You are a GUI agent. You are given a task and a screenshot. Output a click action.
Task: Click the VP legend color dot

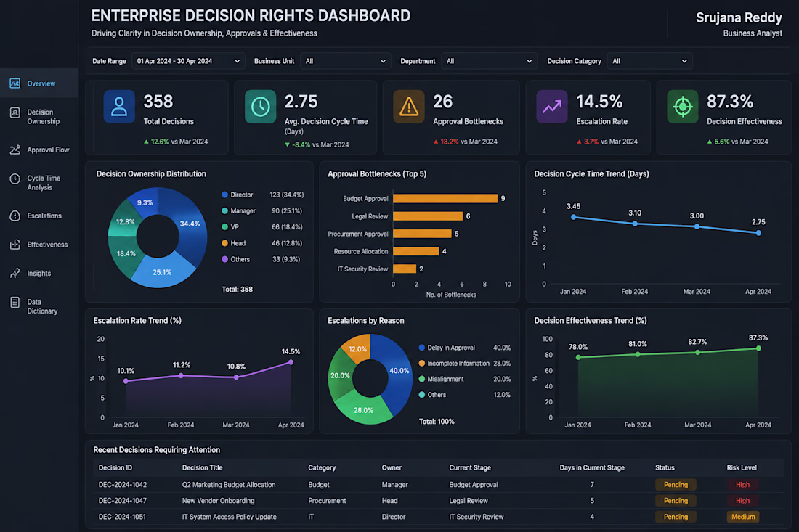pos(224,227)
